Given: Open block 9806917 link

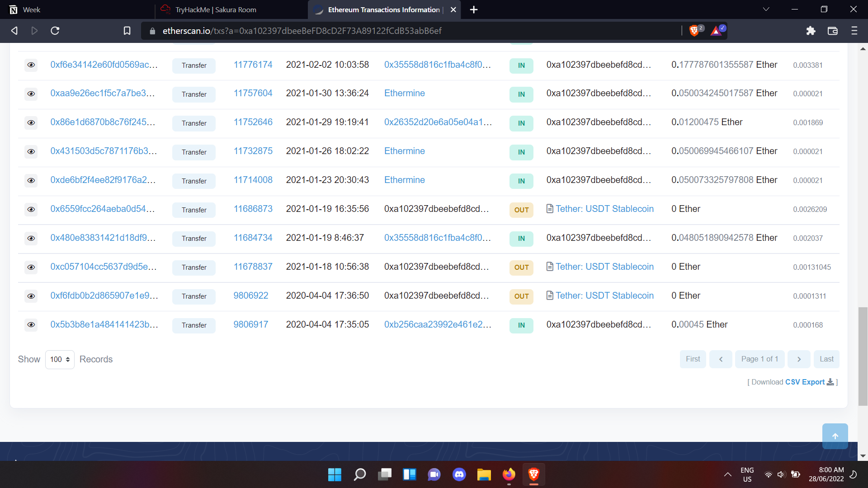Looking at the screenshot, I should click(x=251, y=324).
